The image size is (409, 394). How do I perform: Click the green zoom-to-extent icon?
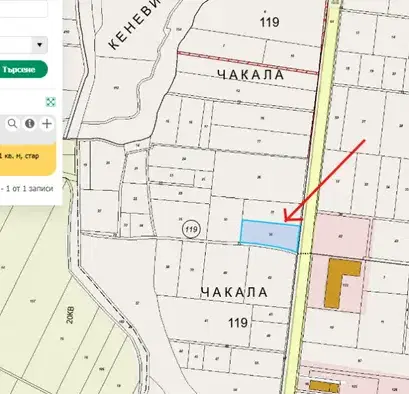51,102
